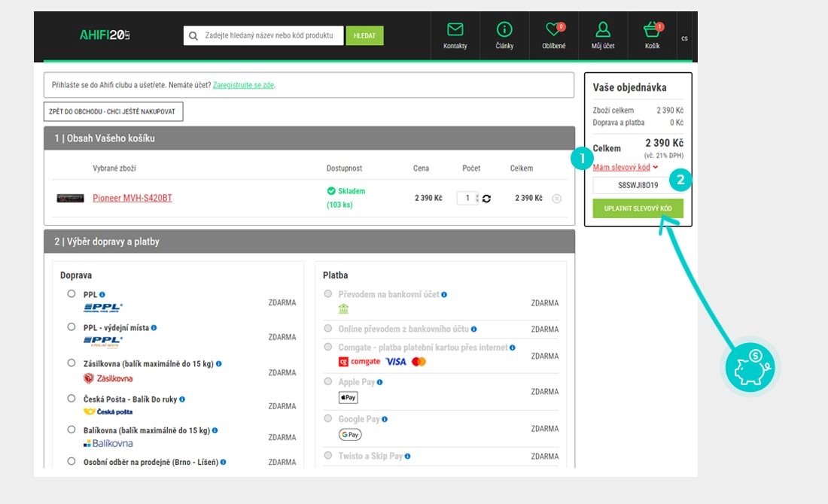Viewport: 828px width, 504px height.
Task: Select Česká Pošta Balík Do ruky option
Action: (x=72, y=399)
